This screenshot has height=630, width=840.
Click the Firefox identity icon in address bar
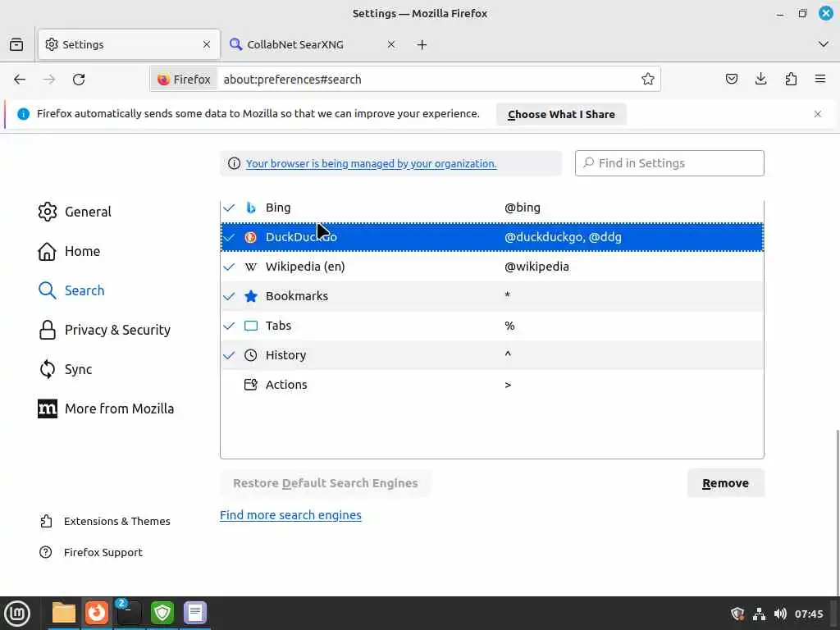click(184, 80)
